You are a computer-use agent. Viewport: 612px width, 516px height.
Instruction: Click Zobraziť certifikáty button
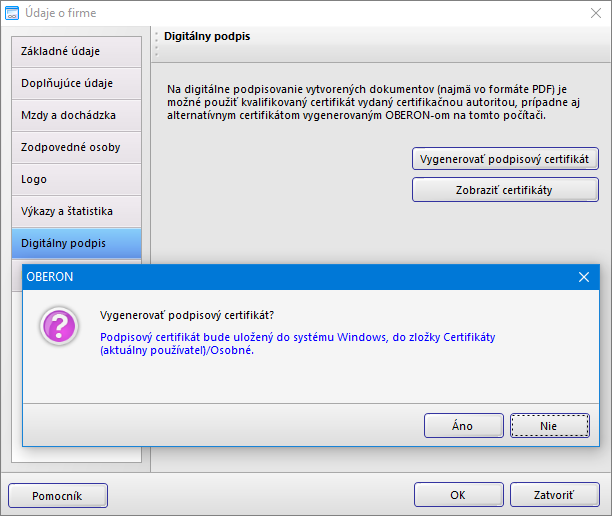[x=505, y=190]
